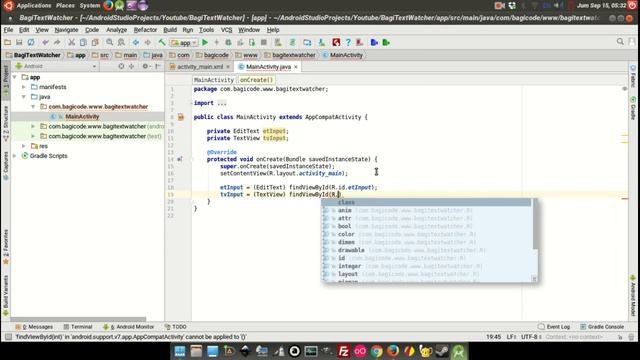640x360 pixels.
Task: Open the TODO tool window
Action: pyautogui.click(x=176, y=327)
